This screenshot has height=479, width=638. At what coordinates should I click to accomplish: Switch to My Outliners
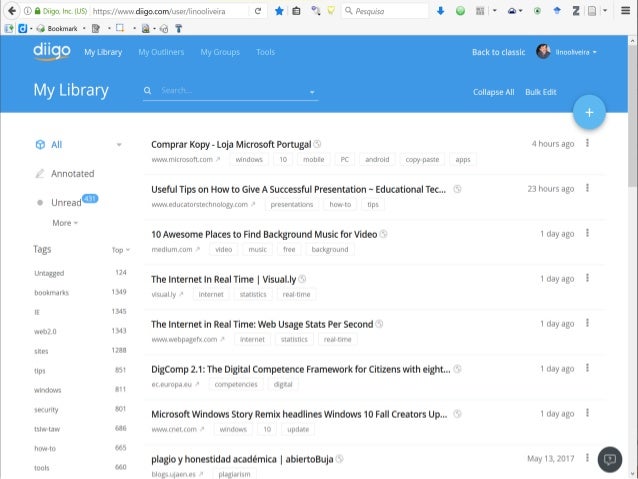161,52
